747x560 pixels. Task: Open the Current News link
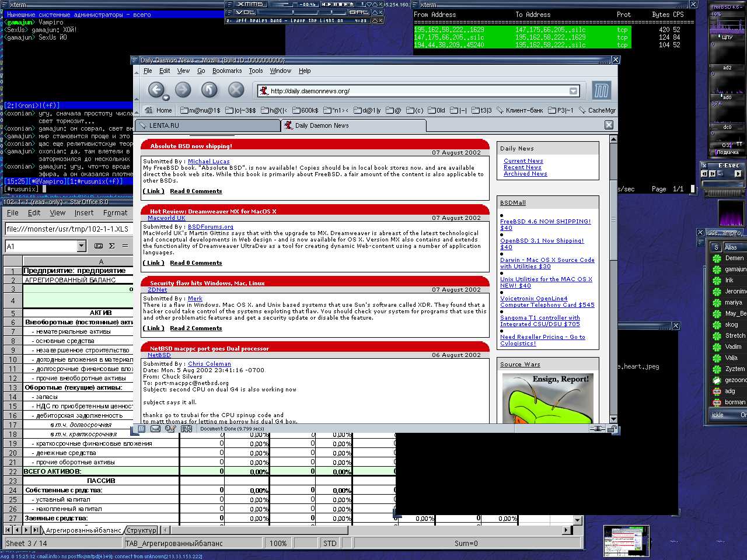coord(523,161)
